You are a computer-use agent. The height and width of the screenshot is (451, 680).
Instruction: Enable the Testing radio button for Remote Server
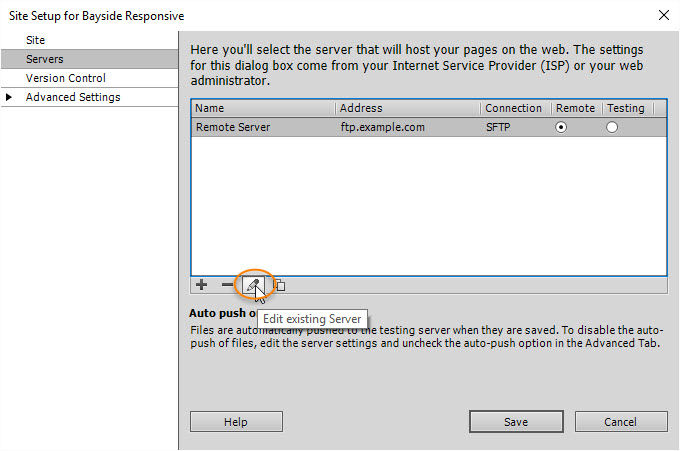click(612, 127)
